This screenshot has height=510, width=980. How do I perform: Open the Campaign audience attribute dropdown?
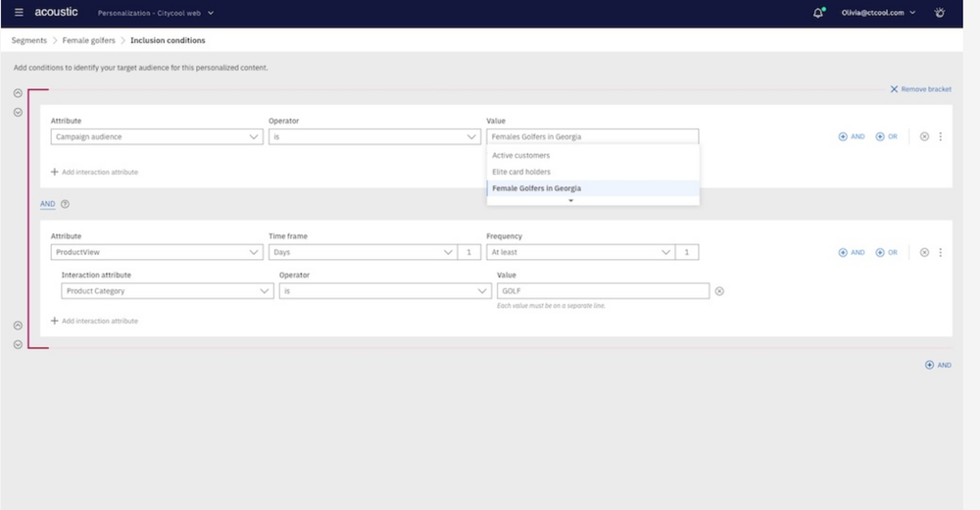click(157, 136)
